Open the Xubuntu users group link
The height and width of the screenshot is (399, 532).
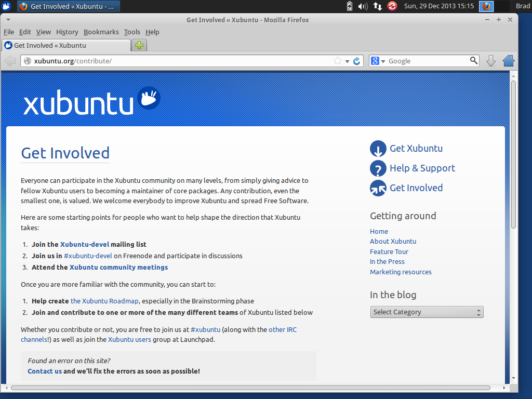[129, 340]
